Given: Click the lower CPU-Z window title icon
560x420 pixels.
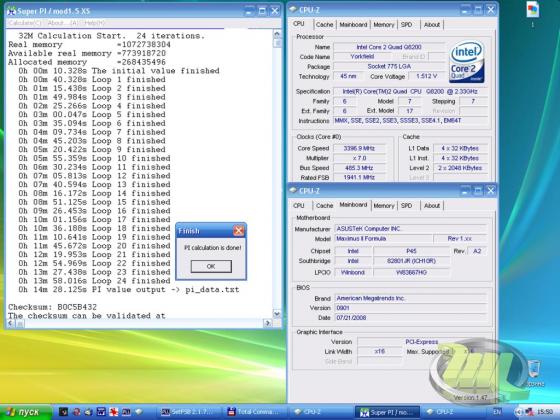Looking at the screenshot, I should [293, 190].
